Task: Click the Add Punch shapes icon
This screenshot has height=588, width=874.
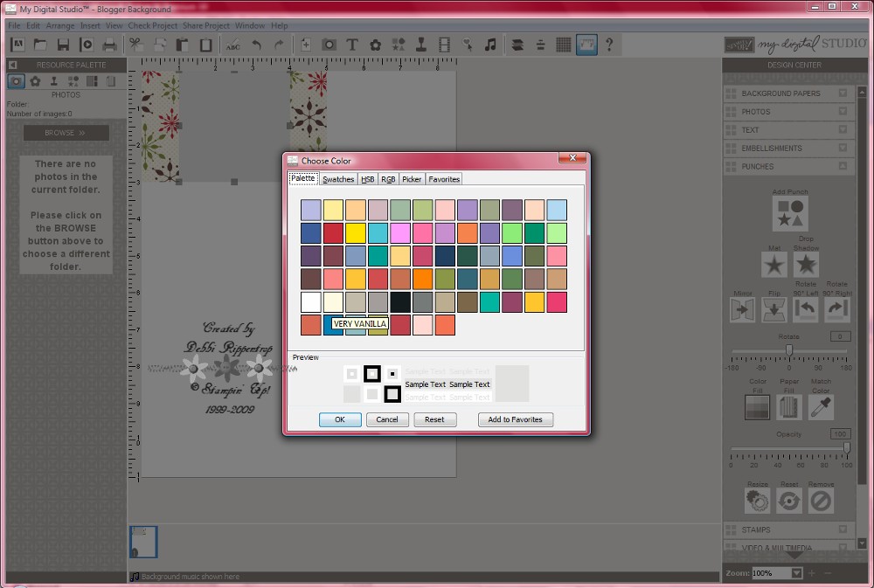Action: [790, 213]
